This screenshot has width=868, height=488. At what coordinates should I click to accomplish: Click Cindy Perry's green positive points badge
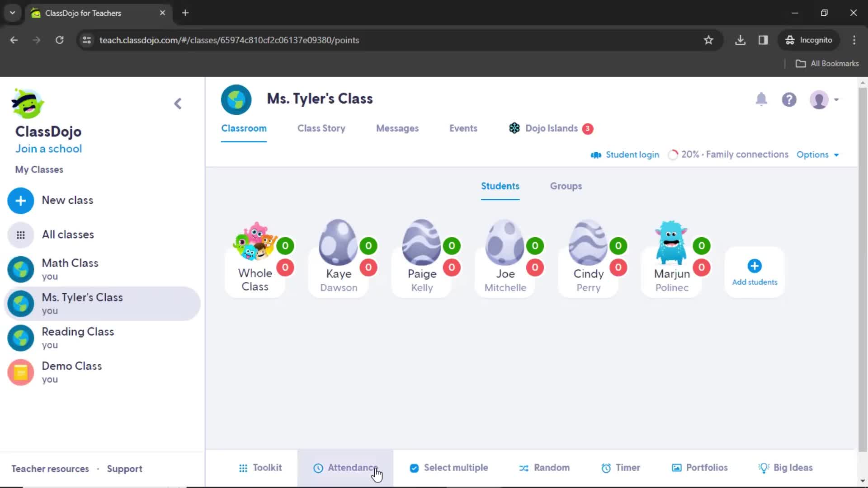618,246
